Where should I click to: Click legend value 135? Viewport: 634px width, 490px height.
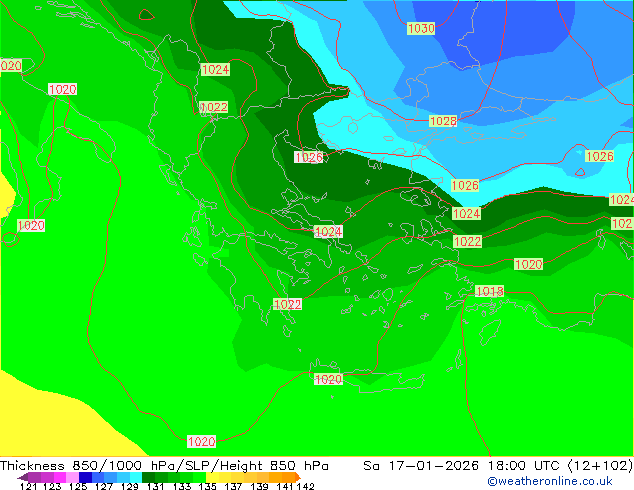(x=206, y=486)
